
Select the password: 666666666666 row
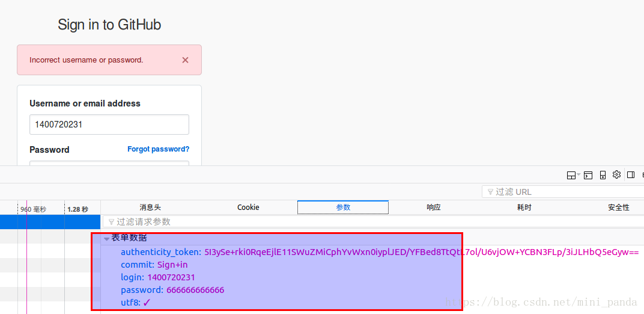pyautogui.click(x=172, y=290)
